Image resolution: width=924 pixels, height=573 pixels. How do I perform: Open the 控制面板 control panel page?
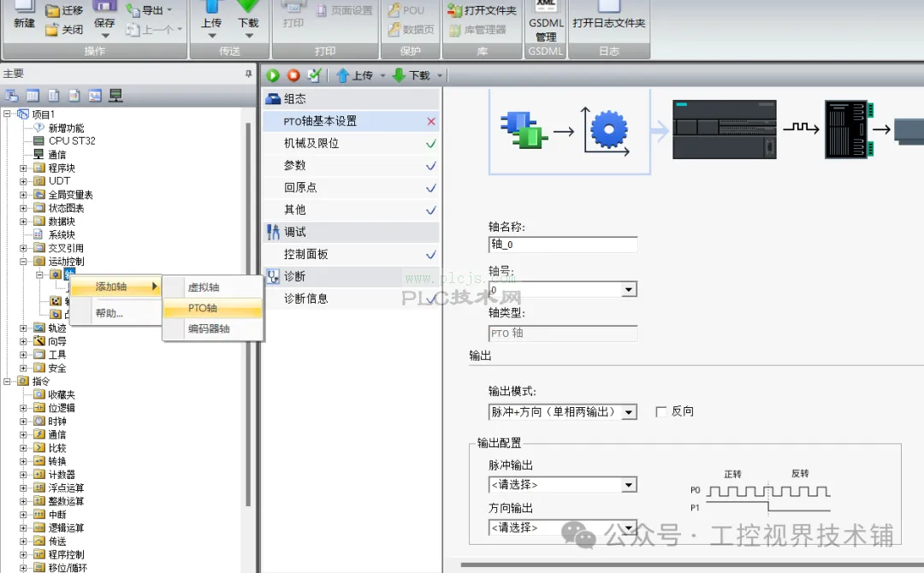(x=352, y=254)
